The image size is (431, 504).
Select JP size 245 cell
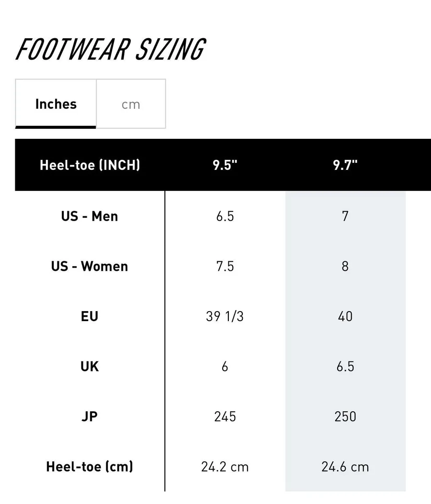[x=225, y=416]
